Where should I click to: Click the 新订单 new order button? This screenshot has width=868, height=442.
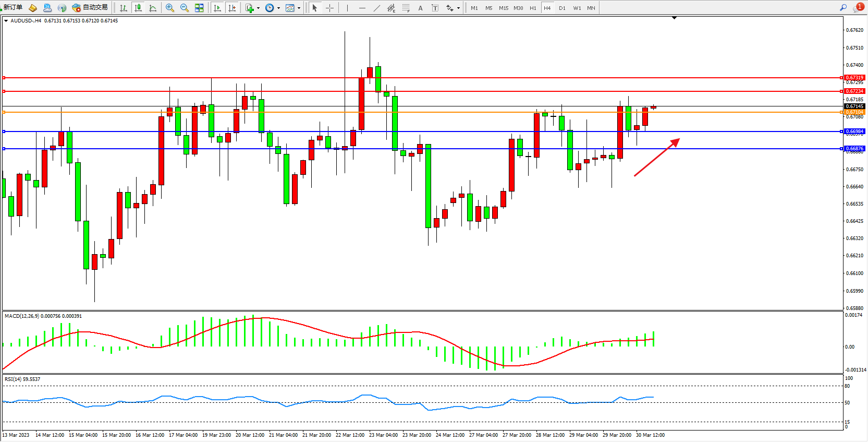pyautogui.click(x=13, y=7)
